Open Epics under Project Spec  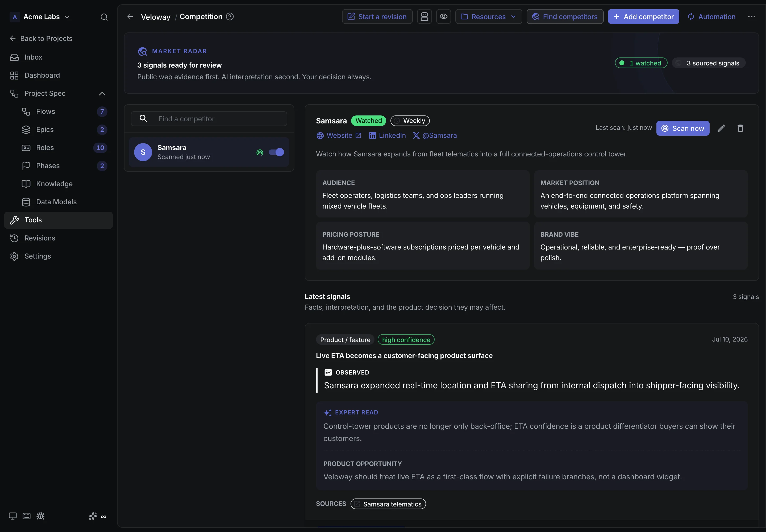[x=64, y=130]
